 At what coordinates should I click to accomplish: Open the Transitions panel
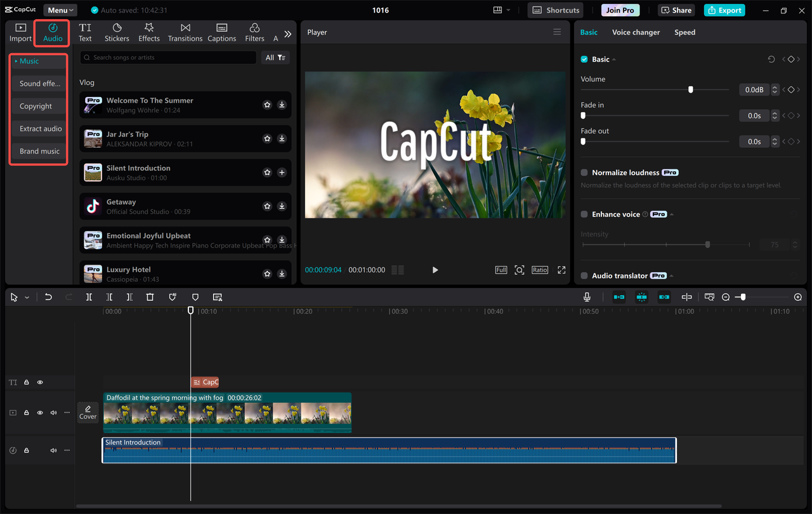[x=185, y=32]
